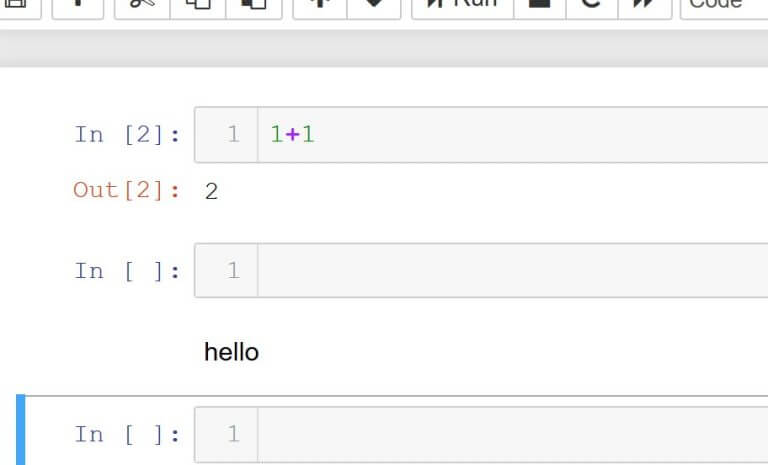Move the selected cell down
The image size is (768, 465).
tap(373, 5)
